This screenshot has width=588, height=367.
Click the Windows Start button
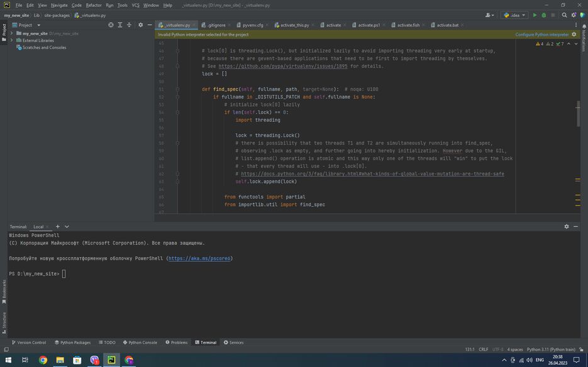coord(8,360)
